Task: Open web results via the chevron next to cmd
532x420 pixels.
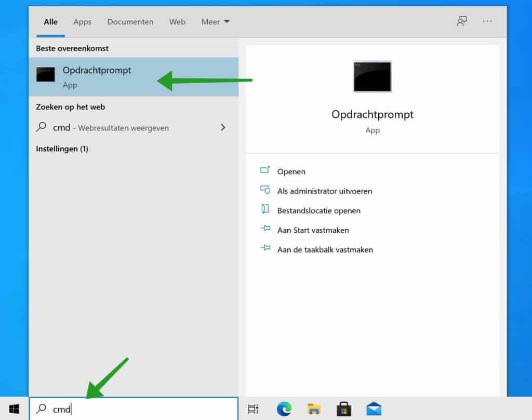Action: pyautogui.click(x=223, y=127)
